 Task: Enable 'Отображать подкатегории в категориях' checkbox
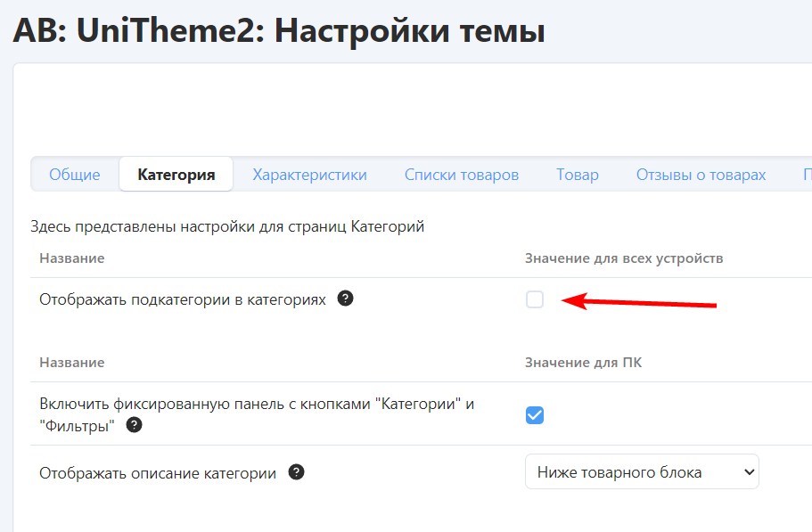click(535, 299)
